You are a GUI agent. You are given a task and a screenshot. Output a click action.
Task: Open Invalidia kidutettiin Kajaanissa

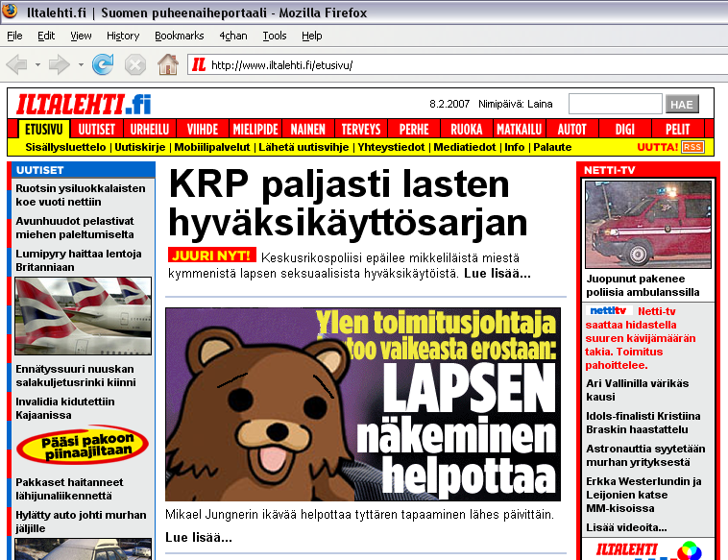(x=65, y=408)
